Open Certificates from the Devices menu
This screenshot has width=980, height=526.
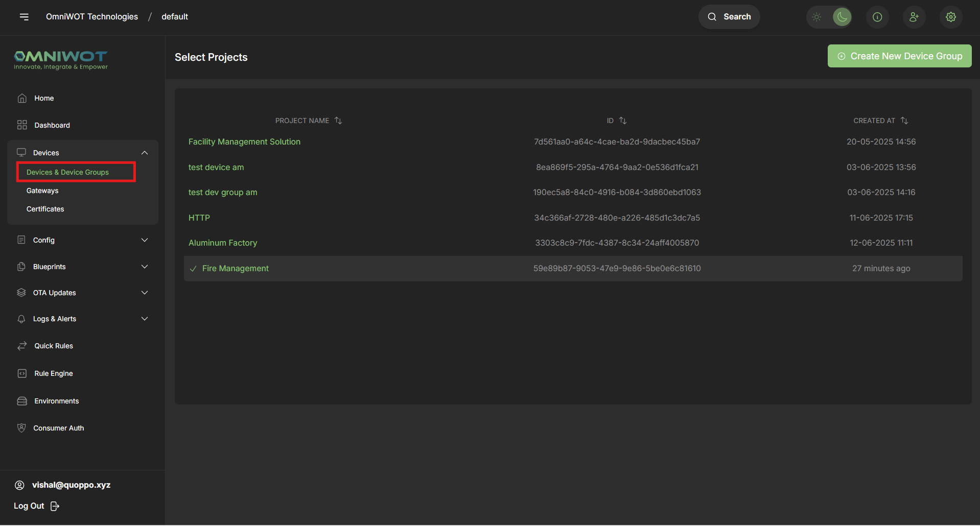45,209
